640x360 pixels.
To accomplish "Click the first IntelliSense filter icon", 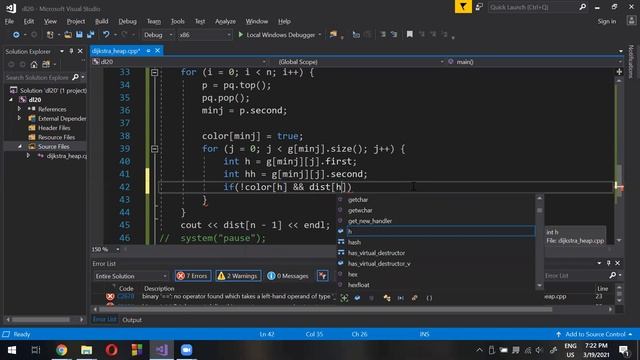I will point(344,298).
